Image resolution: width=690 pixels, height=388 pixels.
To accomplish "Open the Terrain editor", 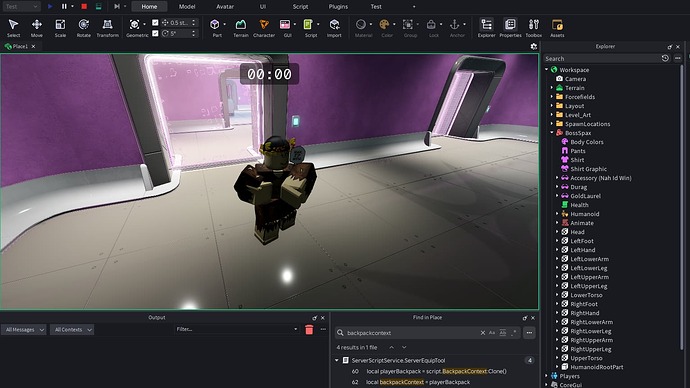I will 241,28.
